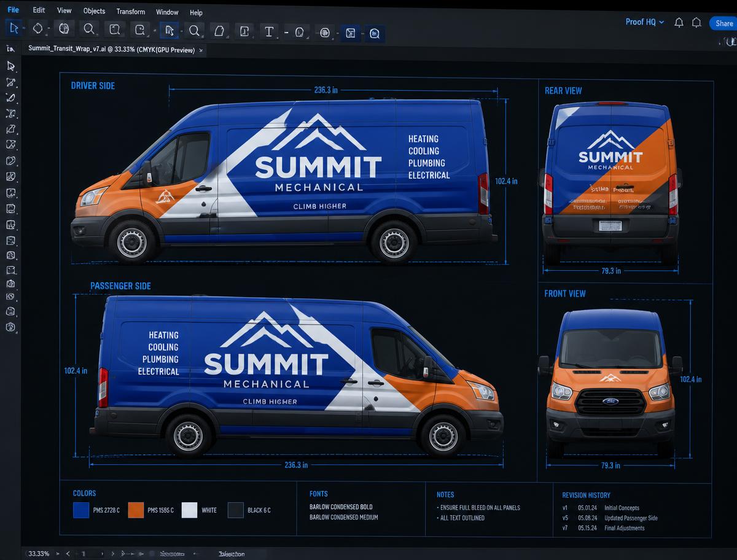Viewport: 737px width, 560px height.
Task: Open the View menu
Action: (64, 10)
